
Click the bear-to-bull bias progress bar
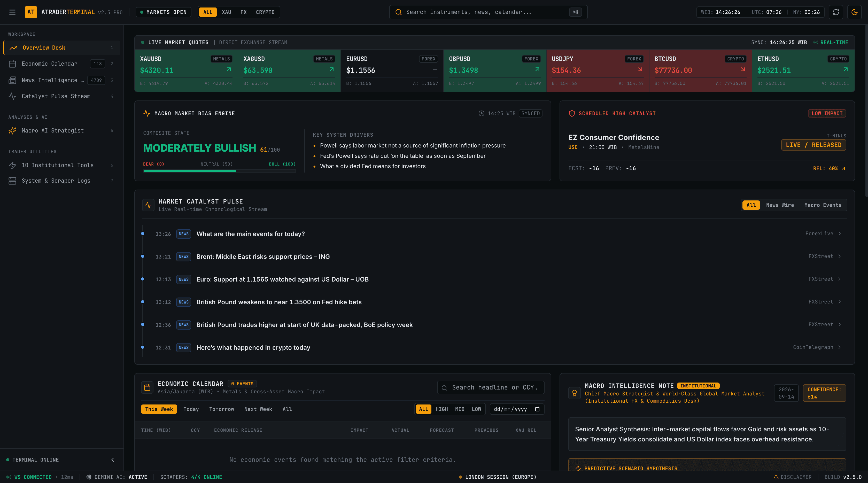[x=219, y=171]
